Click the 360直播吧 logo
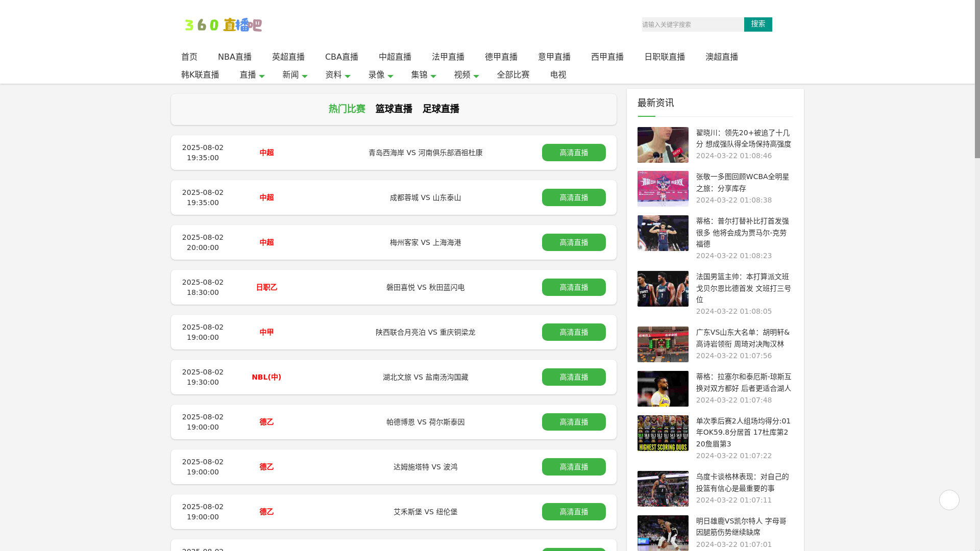 click(x=223, y=24)
